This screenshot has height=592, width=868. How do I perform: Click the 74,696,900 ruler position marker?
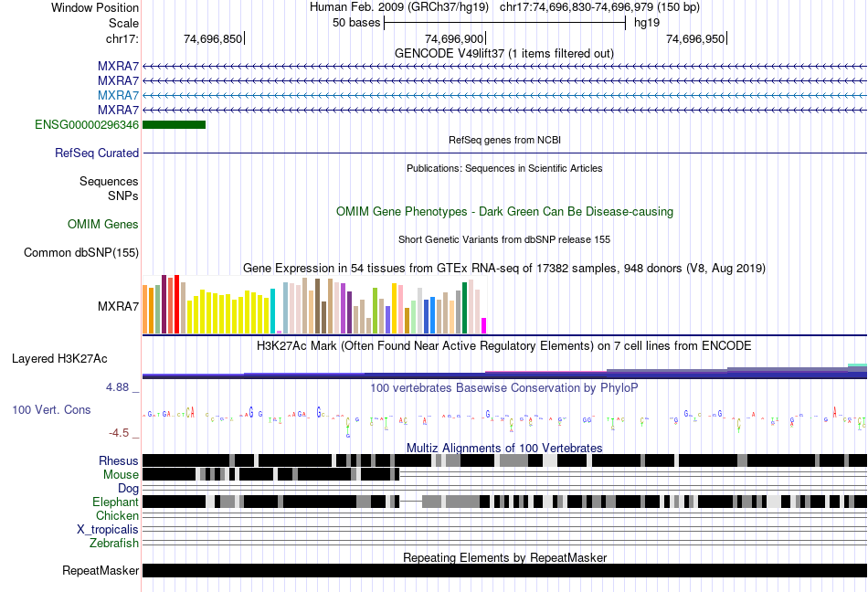pyautogui.click(x=454, y=38)
